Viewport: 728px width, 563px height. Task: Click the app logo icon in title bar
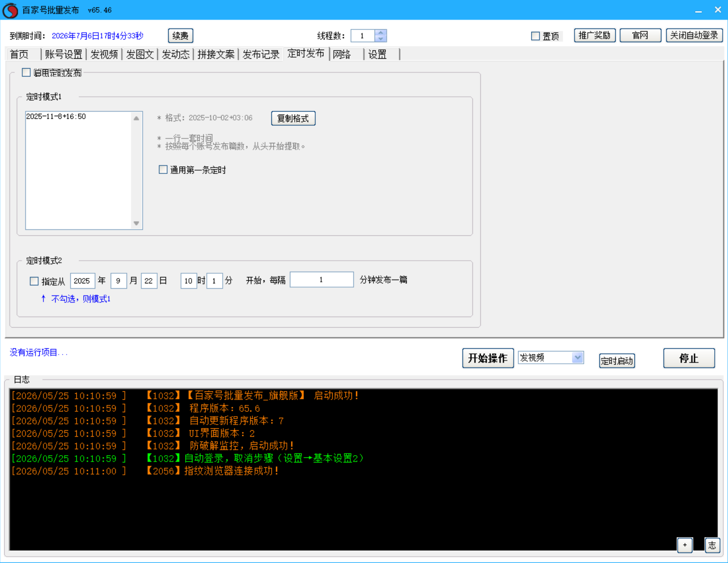[10, 10]
